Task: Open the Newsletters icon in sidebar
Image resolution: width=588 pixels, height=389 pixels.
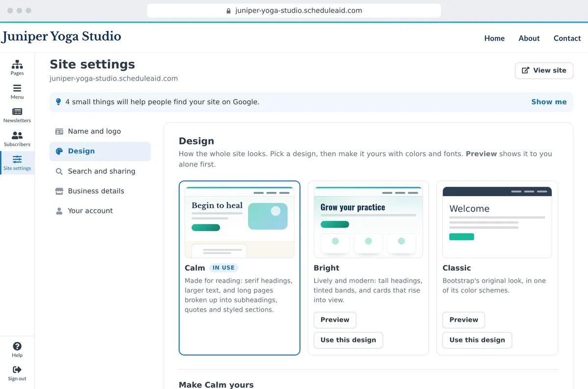Action: (x=17, y=112)
